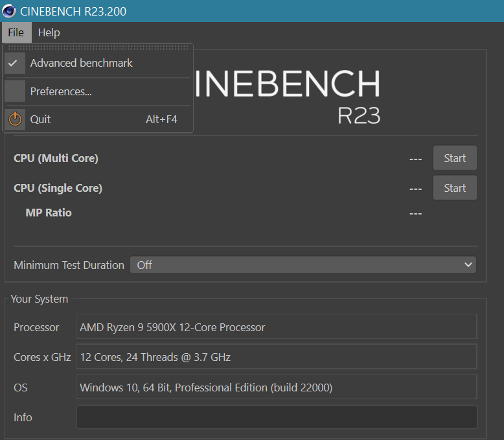Image resolution: width=504 pixels, height=440 pixels.
Task: Open the File menu
Action: [x=16, y=32]
